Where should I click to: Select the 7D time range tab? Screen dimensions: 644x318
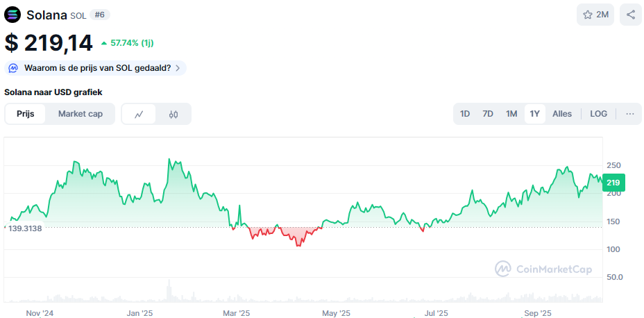[x=488, y=114]
